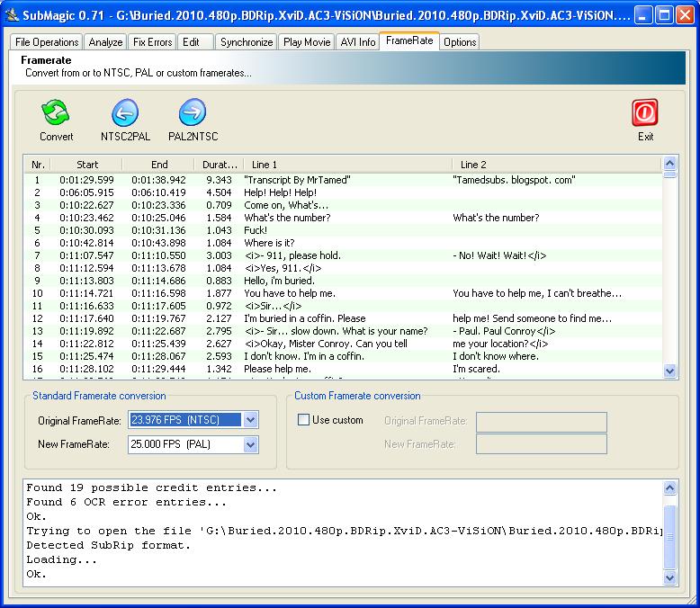Click the red Exit power icon
This screenshot has width=700, height=608.
pyautogui.click(x=644, y=112)
